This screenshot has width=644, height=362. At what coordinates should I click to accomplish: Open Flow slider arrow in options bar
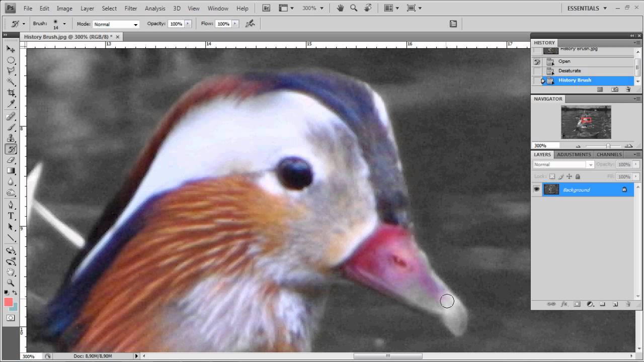click(235, 24)
